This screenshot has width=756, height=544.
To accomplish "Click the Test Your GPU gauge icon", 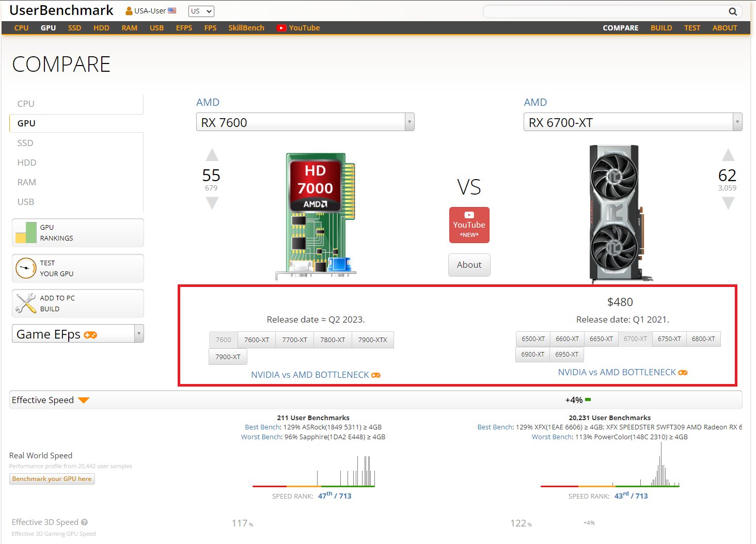I will coord(26,268).
